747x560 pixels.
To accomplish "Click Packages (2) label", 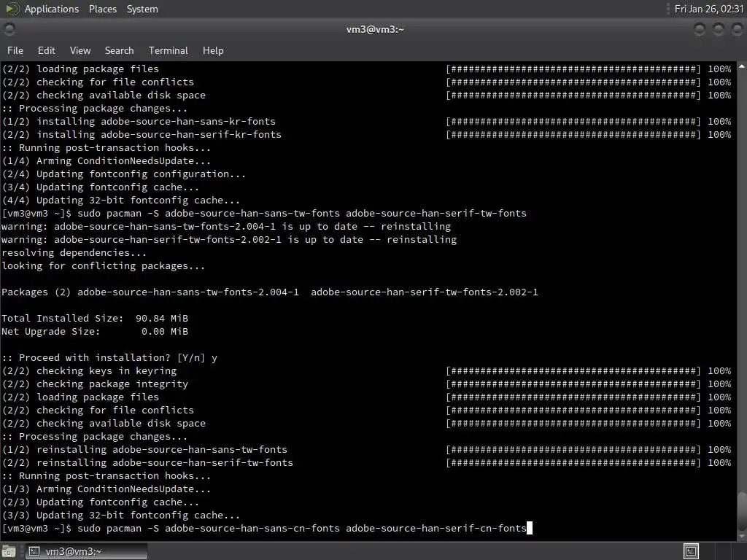I will (x=36, y=292).
